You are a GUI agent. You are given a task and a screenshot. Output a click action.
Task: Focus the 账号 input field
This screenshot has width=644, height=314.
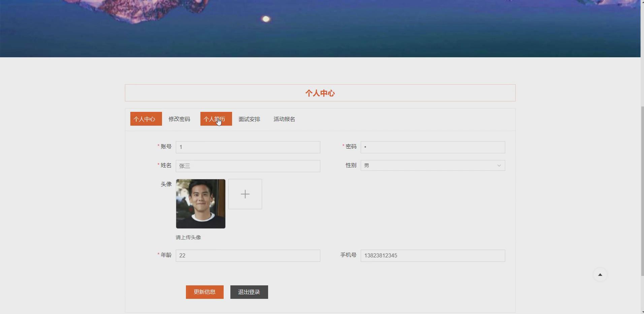(248, 147)
